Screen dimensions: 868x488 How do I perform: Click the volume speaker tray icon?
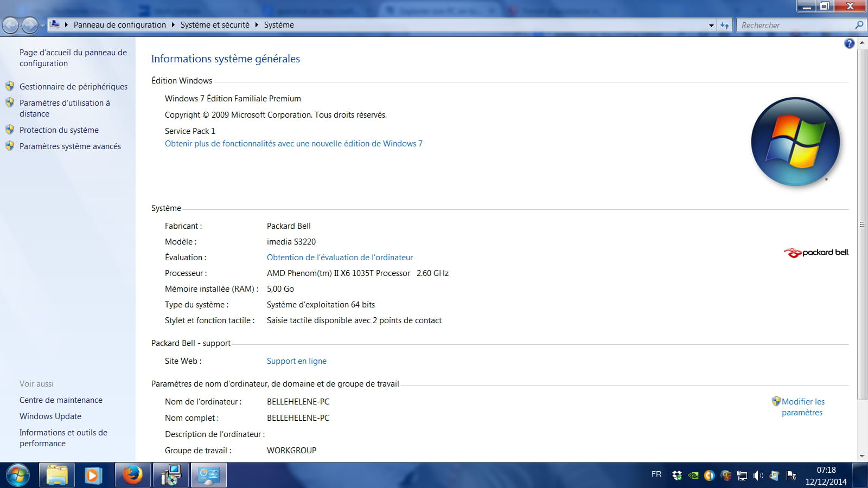[758, 476]
